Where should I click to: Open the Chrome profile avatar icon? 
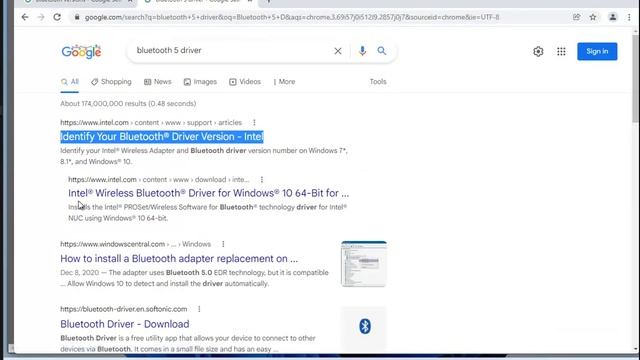click(613, 17)
